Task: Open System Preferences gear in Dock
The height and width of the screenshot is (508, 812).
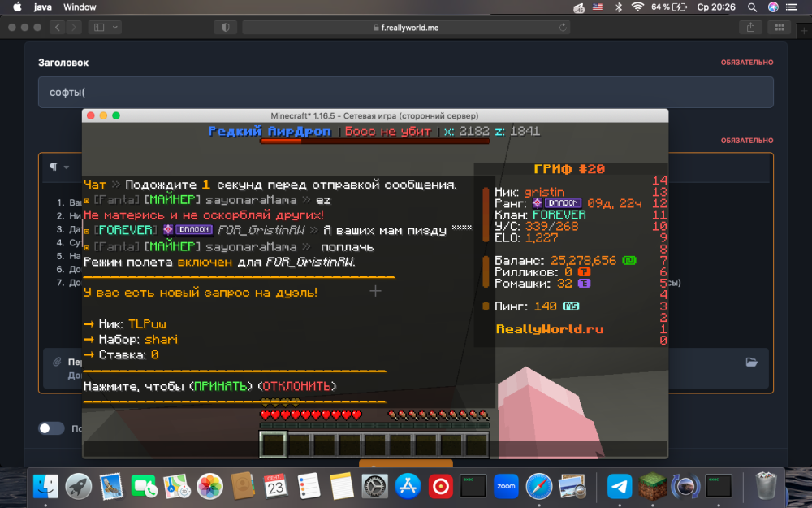Action: pyautogui.click(x=374, y=487)
